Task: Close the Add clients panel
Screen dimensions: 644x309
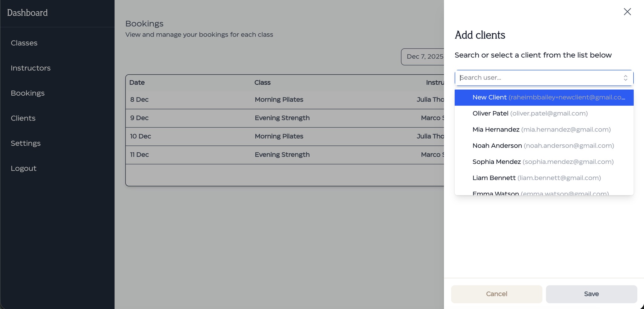Action: (x=627, y=12)
